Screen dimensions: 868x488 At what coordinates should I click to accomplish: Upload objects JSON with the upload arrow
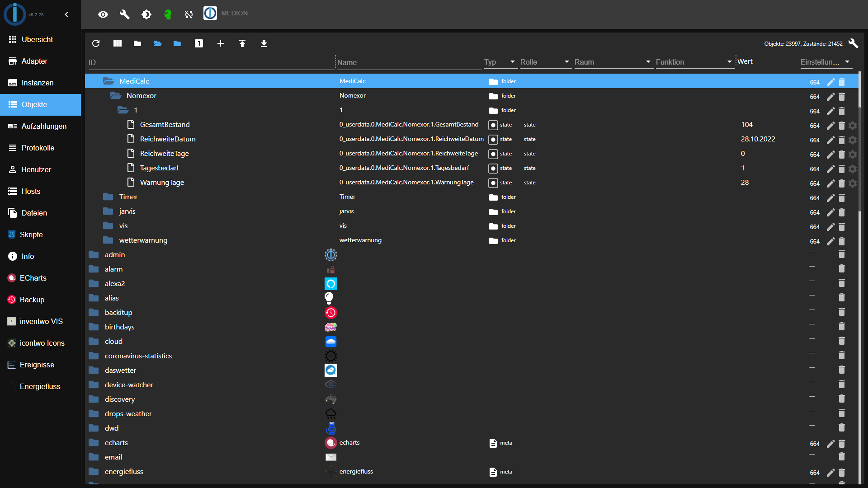tap(242, 43)
